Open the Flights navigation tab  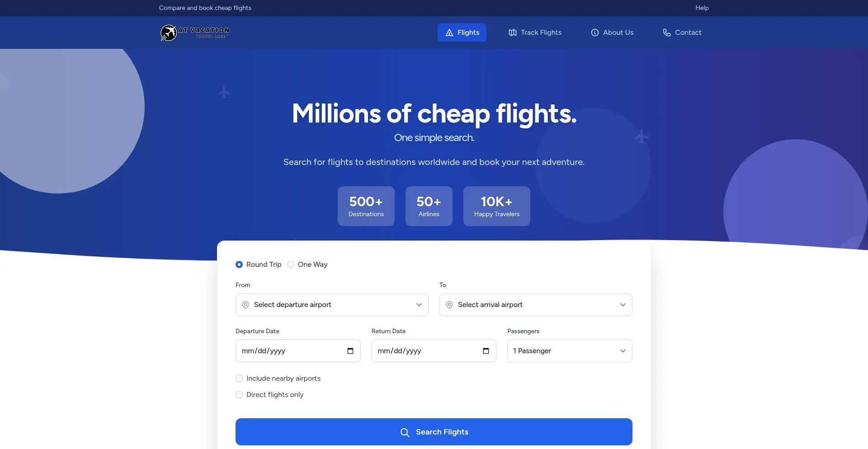click(x=462, y=33)
